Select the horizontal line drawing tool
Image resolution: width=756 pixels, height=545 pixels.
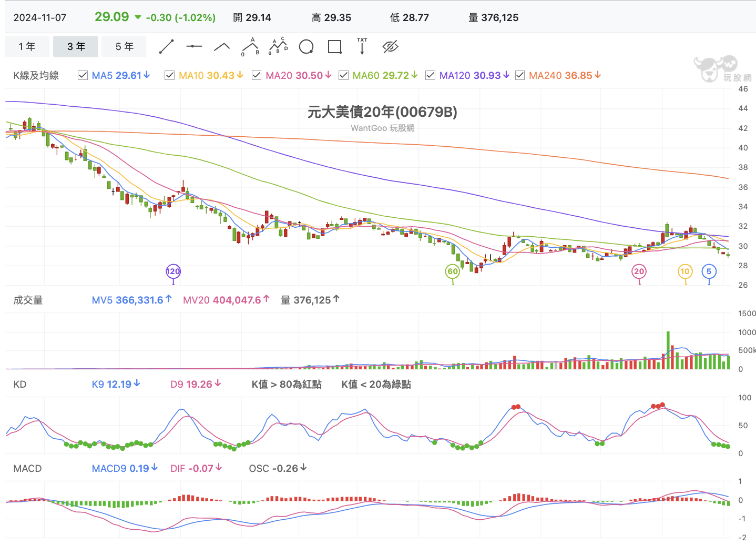coord(194,46)
